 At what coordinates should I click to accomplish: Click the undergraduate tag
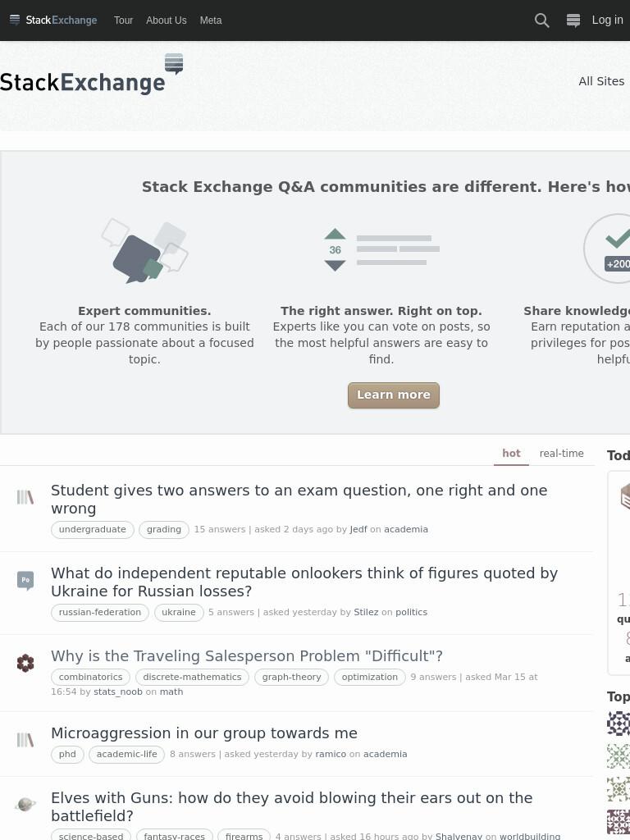point(93,529)
